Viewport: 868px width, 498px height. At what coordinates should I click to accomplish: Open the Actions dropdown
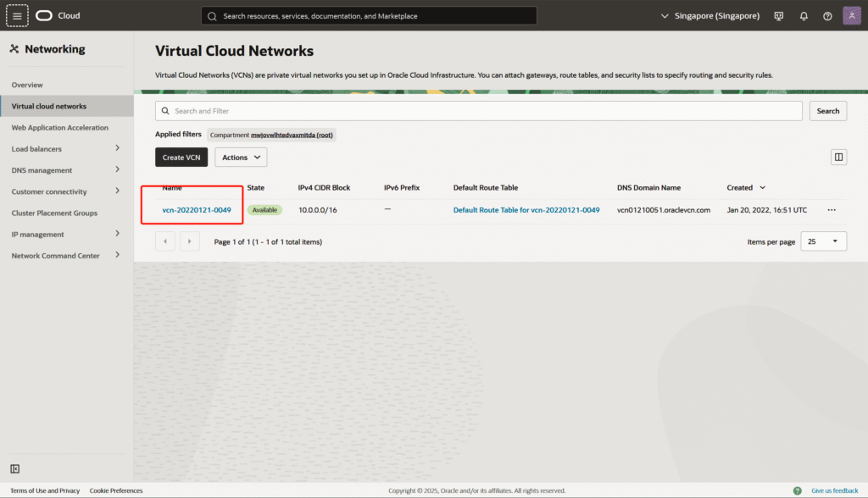(x=241, y=158)
